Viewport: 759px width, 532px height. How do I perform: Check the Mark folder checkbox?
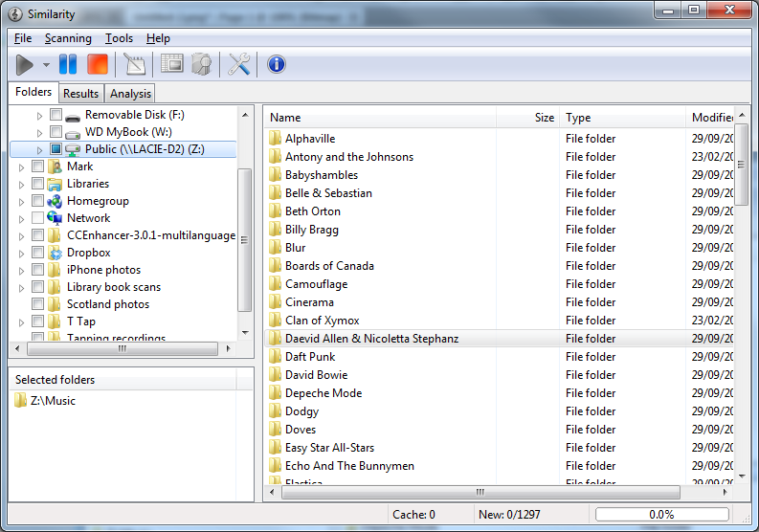[37, 166]
